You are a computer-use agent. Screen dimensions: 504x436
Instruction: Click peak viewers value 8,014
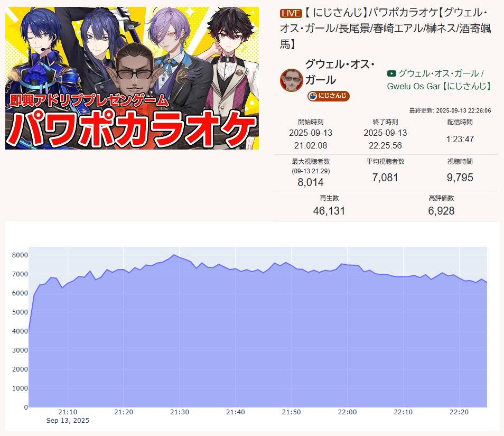pos(311,182)
